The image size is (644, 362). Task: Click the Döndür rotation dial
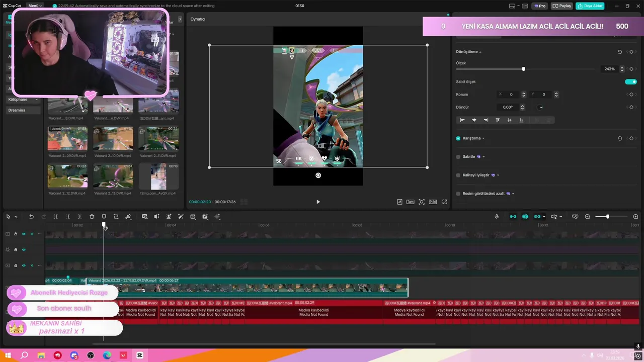point(541,107)
